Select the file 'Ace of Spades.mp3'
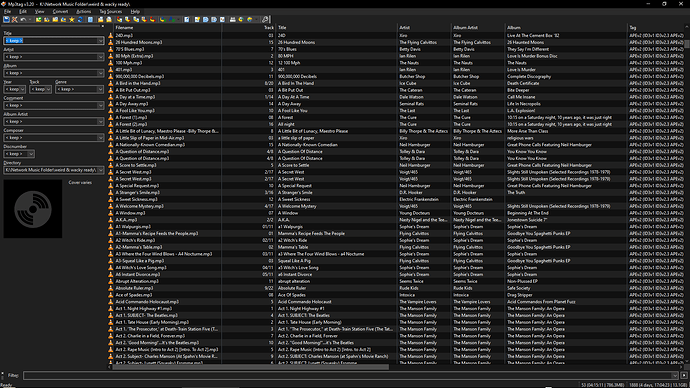The height and width of the screenshot is (388, 690). 134,295
